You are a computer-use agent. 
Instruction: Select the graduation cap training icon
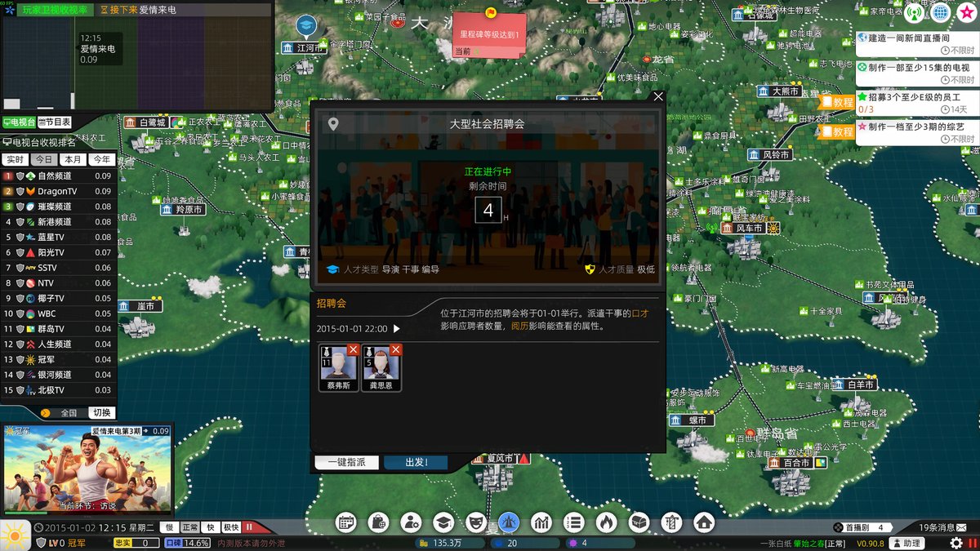click(442, 524)
